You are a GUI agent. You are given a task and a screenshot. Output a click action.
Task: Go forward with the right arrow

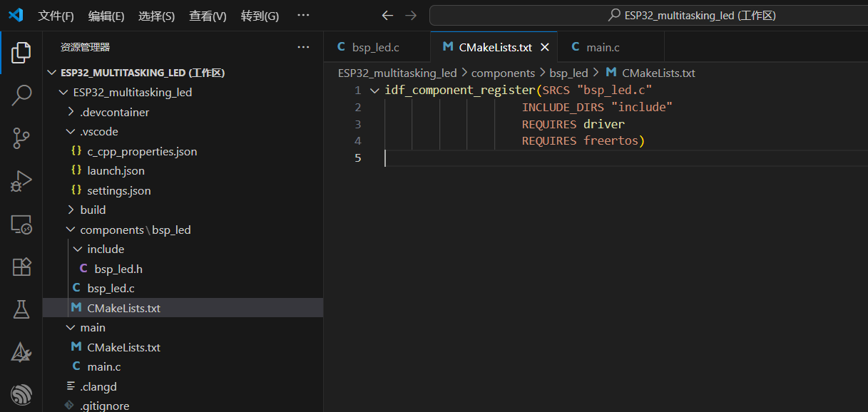coord(410,15)
